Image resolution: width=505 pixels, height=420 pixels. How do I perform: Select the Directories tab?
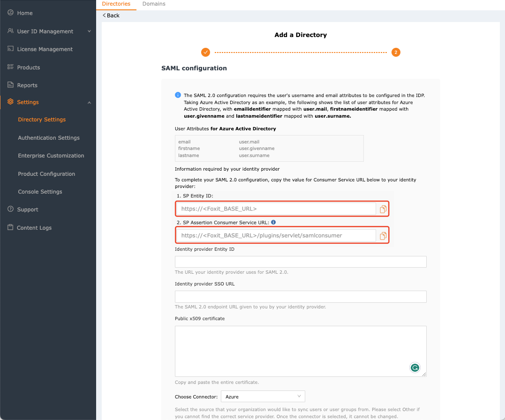pos(116,4)
